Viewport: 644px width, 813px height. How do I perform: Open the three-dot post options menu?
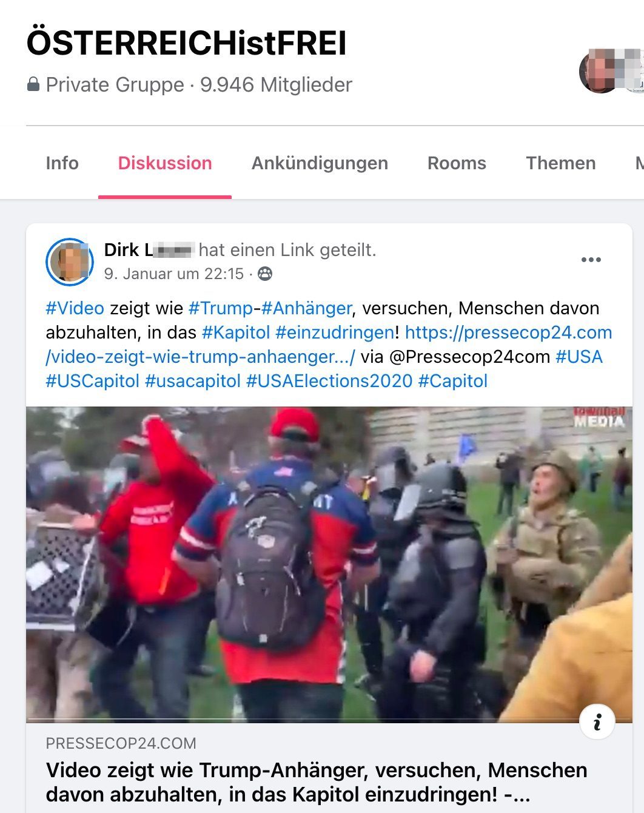coord(591,260)
